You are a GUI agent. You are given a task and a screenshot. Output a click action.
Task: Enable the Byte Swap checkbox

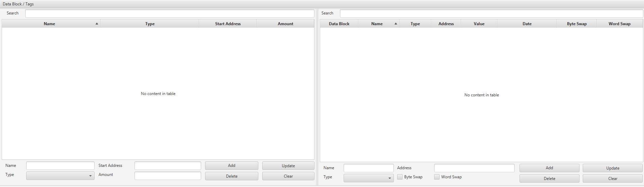point(400,177)
